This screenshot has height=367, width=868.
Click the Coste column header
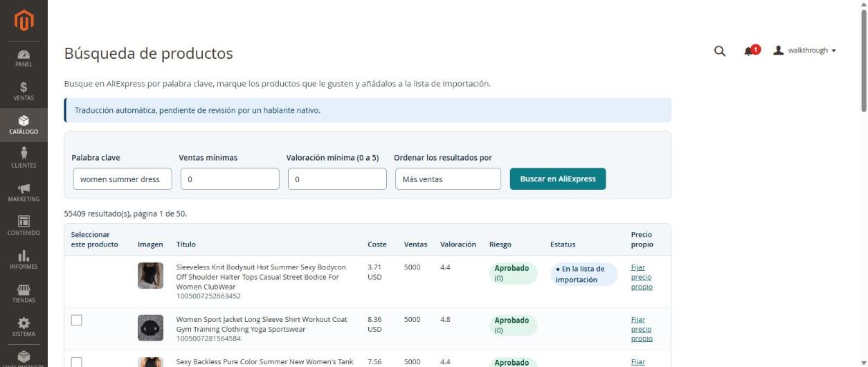(x=377, y=244)
